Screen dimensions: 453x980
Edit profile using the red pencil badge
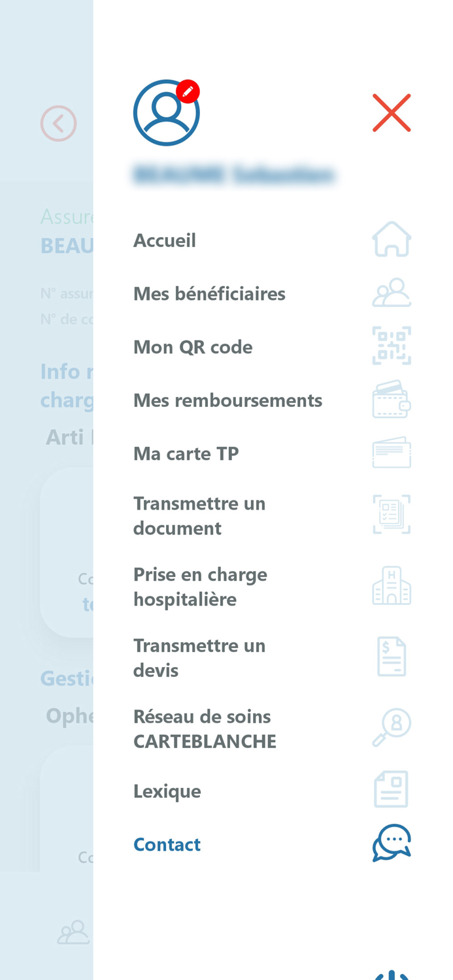coord(187,91)
